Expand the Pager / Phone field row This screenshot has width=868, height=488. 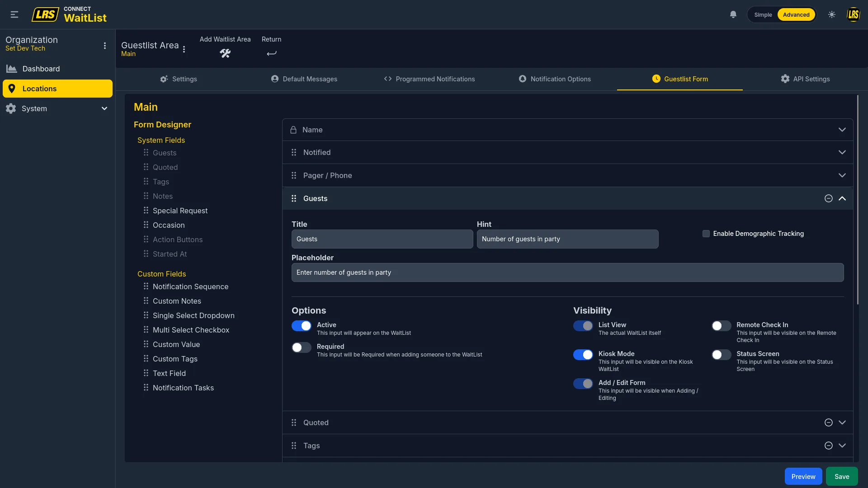[842, 175]
